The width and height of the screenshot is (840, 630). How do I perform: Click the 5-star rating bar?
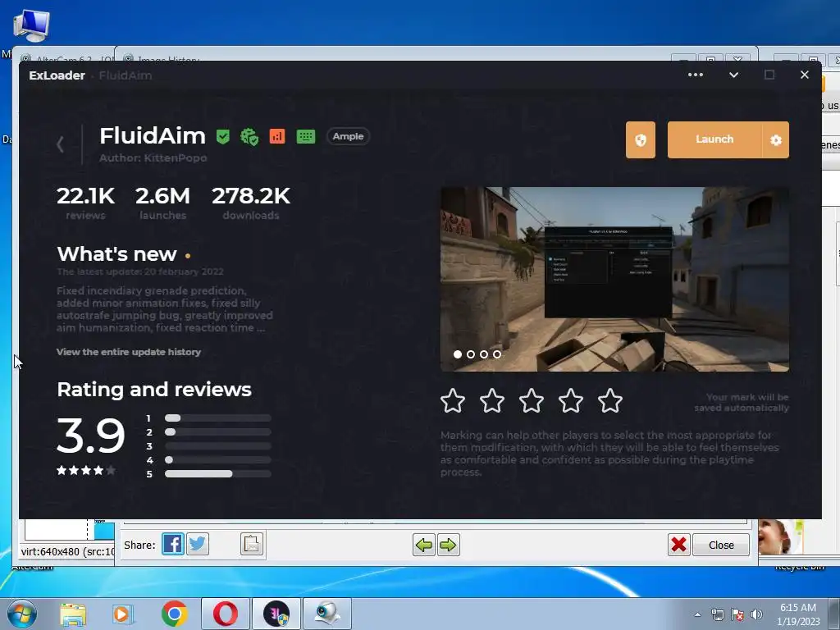coord(218,473)
